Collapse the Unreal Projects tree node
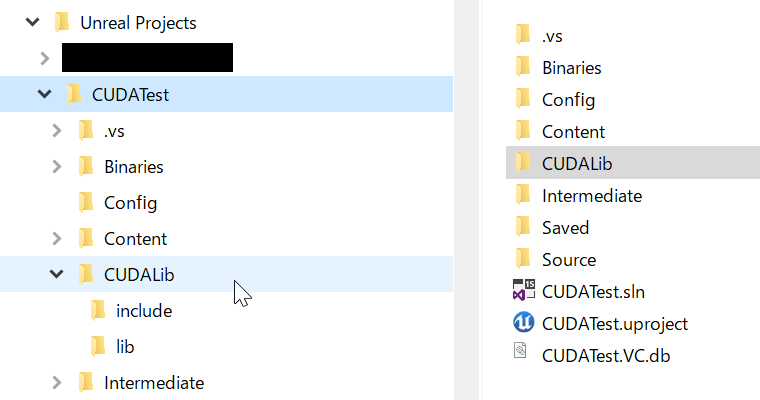 click(x=32, y=22)
